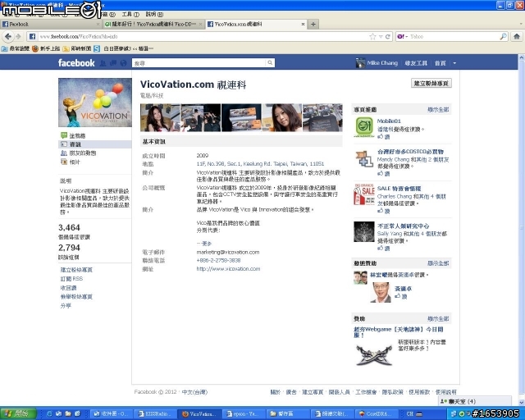Click the vertical page scrollbar
This screenshot has height=420, width=525.
pos(522,228)
